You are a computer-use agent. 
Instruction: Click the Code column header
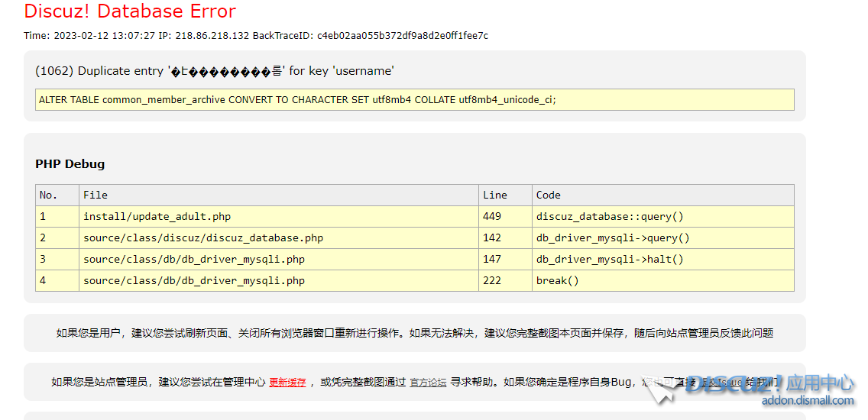[x=548, y=195]
